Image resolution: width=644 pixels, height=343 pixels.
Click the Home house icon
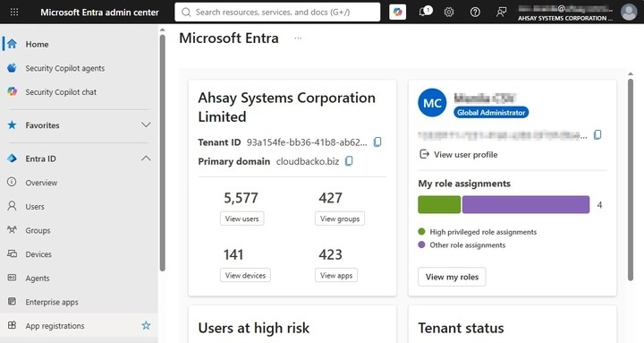click(12, 44)
